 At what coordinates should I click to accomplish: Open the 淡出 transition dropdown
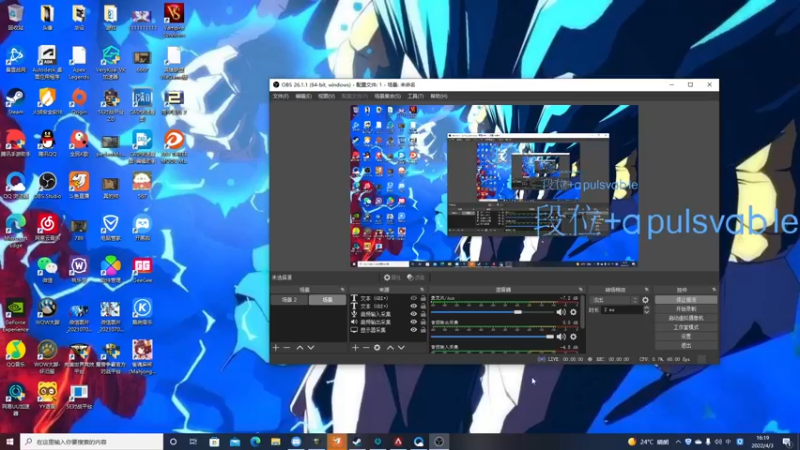pyautogui.click(x=614, y=300)
